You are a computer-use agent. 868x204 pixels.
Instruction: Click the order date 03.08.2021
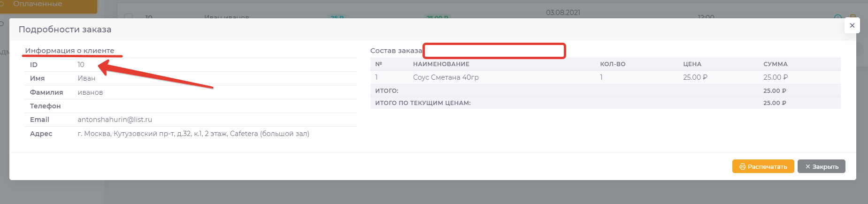(x=563, y=13)
